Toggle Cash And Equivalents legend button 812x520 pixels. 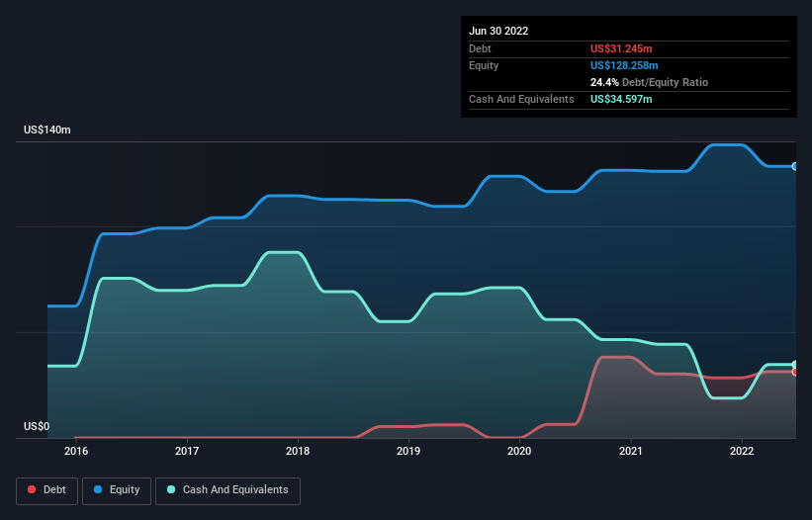(x=227, y=490)
